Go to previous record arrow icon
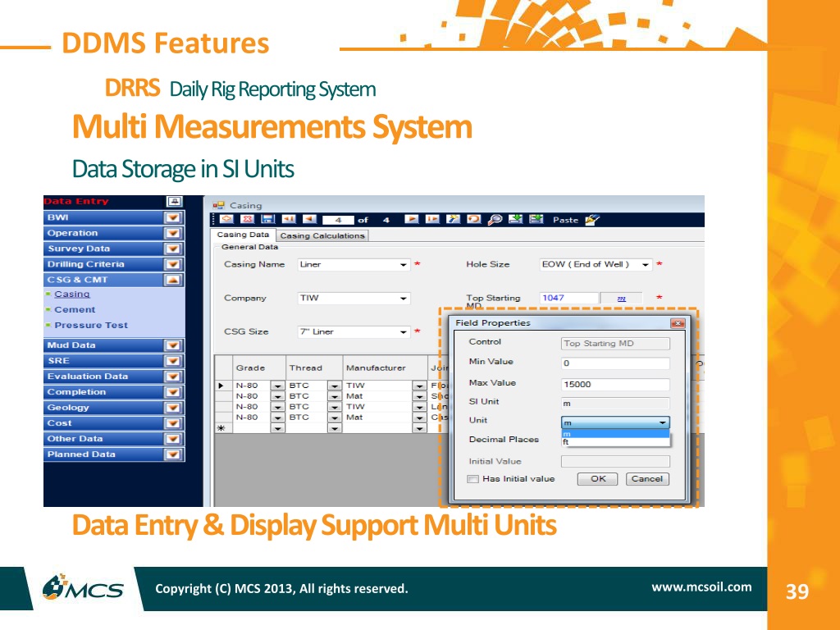Image resolution: width=840 pixels, height=630 pixels. pyautogui.click(x=309, y=219)
